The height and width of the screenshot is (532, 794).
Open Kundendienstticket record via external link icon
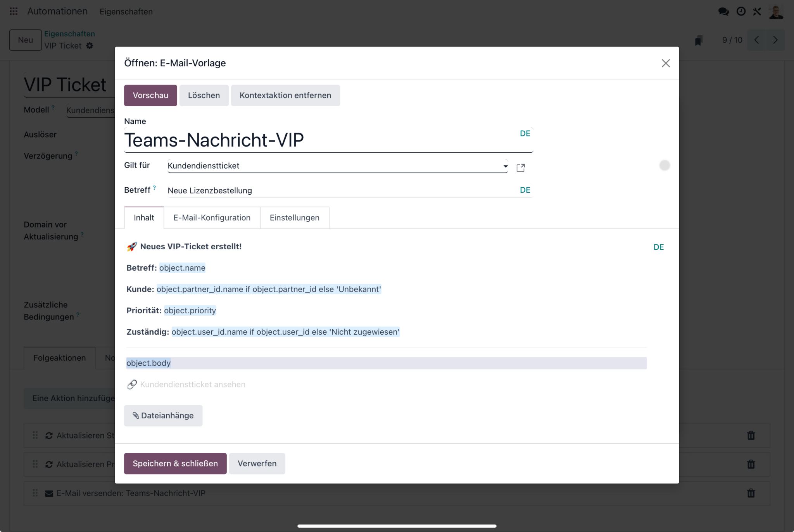(521, 168)
